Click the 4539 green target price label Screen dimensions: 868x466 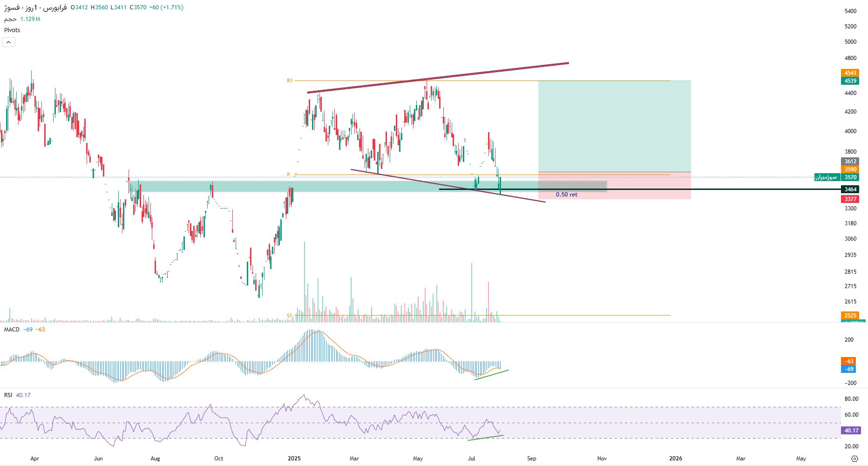850,81
